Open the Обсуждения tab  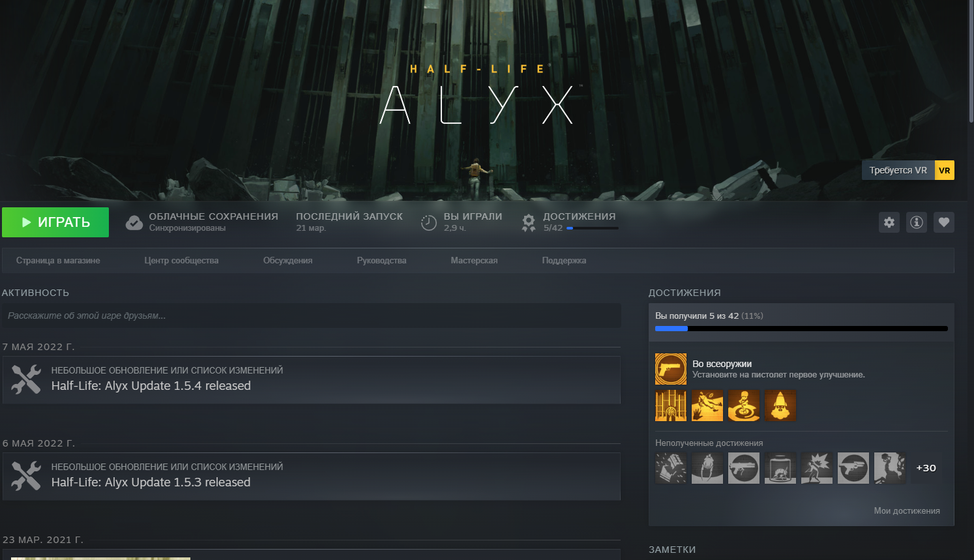[288, 261]
